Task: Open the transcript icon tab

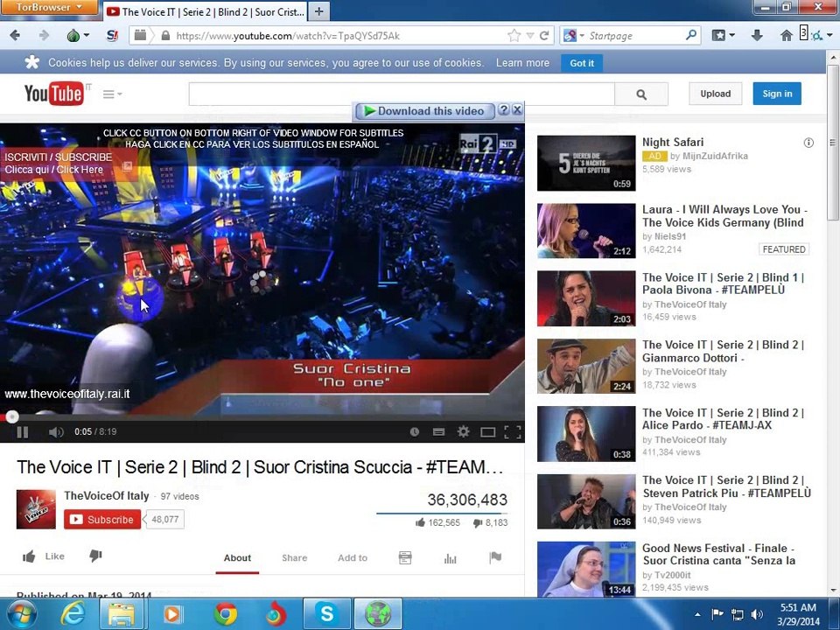Action: (405, 557)
